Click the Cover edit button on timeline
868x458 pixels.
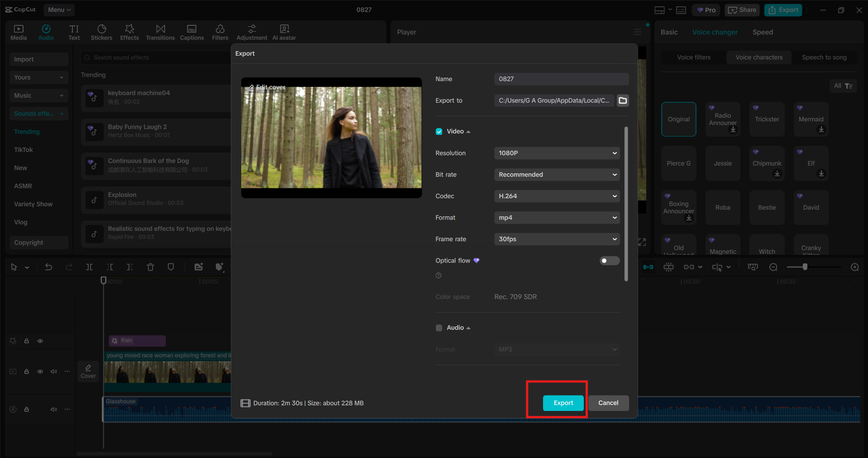coord(88,372)
